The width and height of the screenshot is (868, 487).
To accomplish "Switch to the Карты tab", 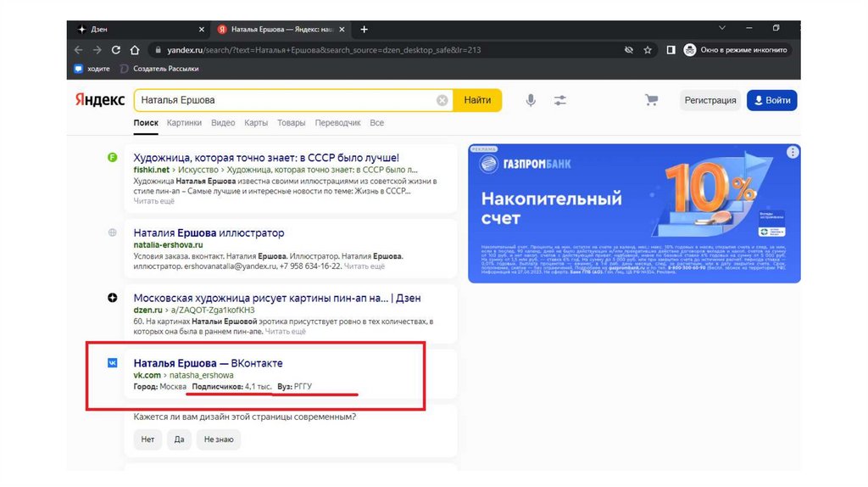I will [x=256, y=123].
